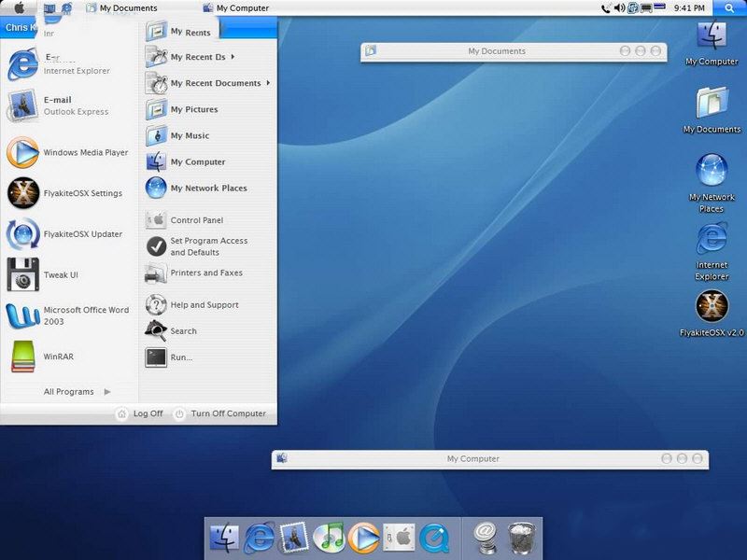Click Finder icon in the dock
The image size is (747, 560).
(x=224, y=539)
